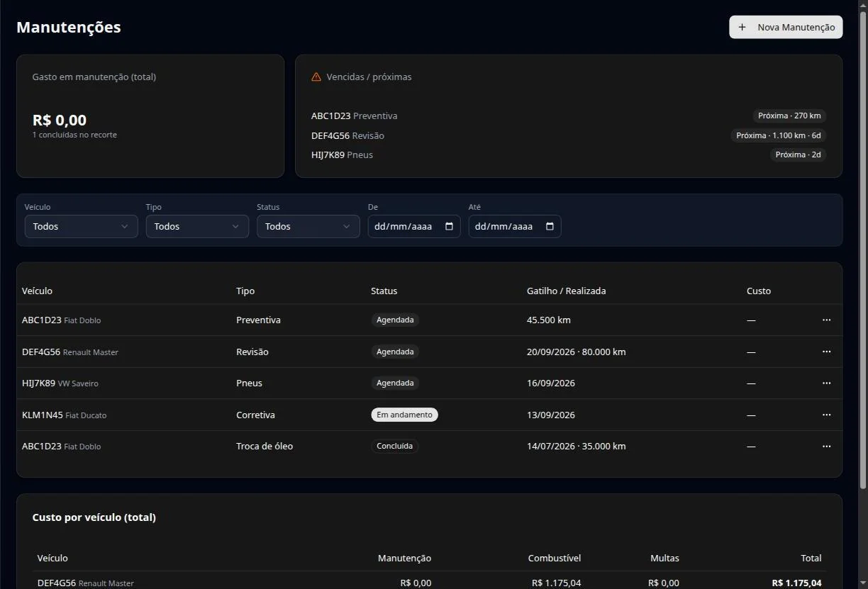Open actions menu for Corretiva row

pos(826,415)
